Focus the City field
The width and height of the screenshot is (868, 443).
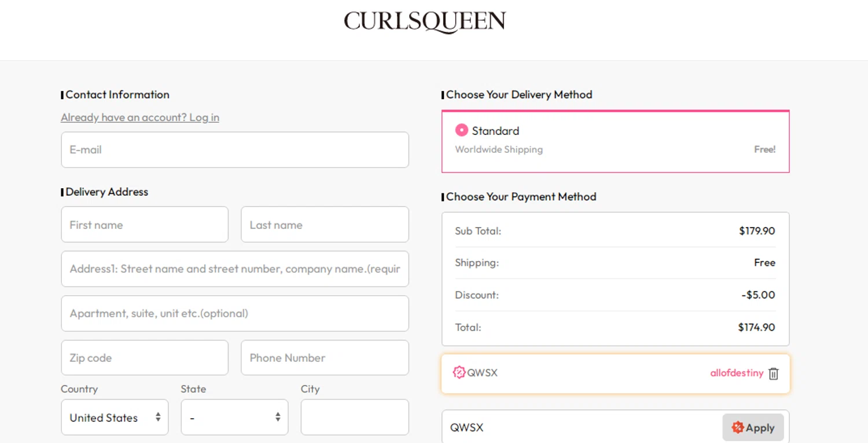355,417
